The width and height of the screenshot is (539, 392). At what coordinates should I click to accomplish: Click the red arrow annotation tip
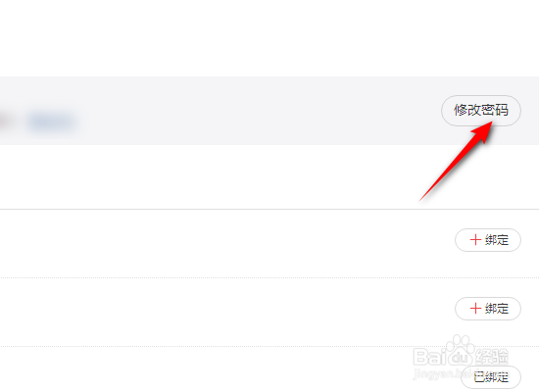pos(491,123)
